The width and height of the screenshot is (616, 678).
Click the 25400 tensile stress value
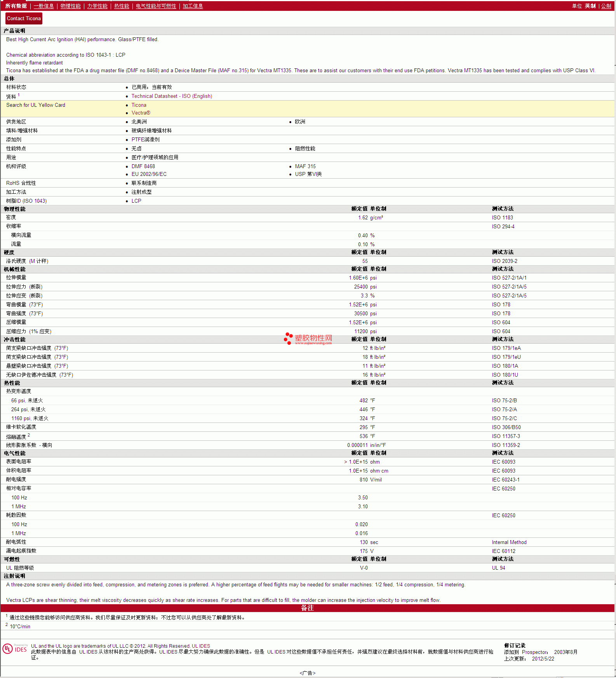coord(361,287)
